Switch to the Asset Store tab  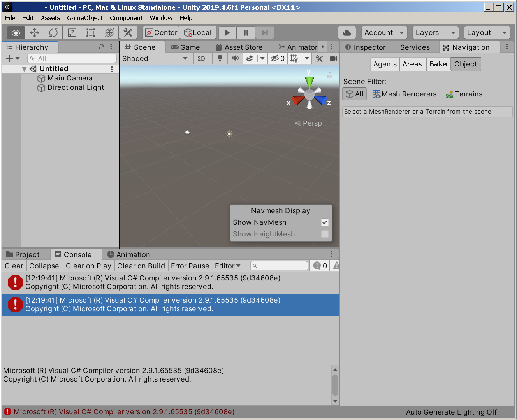[239, 47]
